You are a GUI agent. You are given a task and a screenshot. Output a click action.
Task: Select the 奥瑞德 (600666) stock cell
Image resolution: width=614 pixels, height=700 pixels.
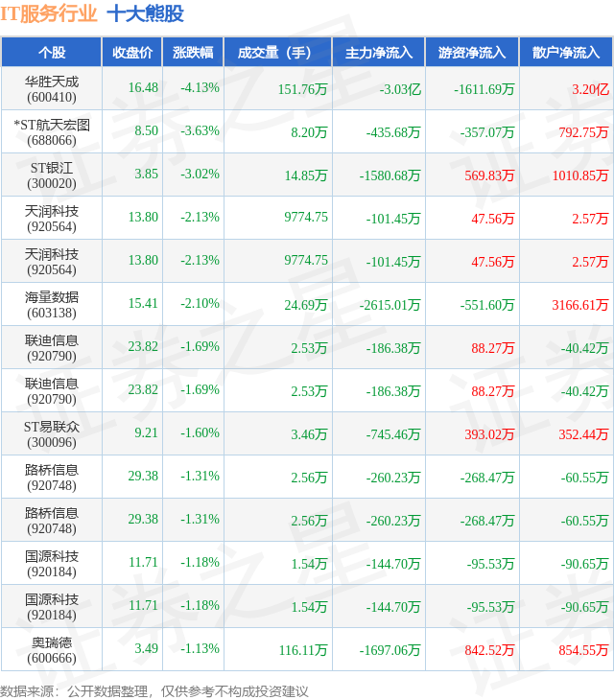point(52,650)
